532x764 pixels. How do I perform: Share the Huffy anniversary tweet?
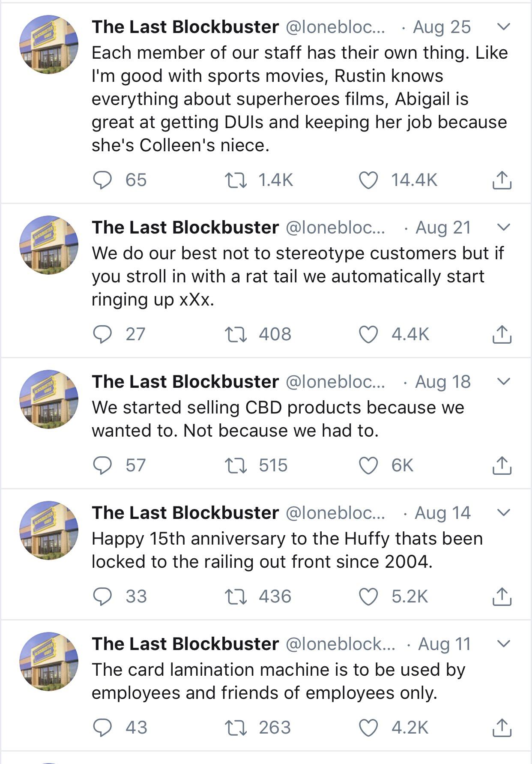point(502,596)
